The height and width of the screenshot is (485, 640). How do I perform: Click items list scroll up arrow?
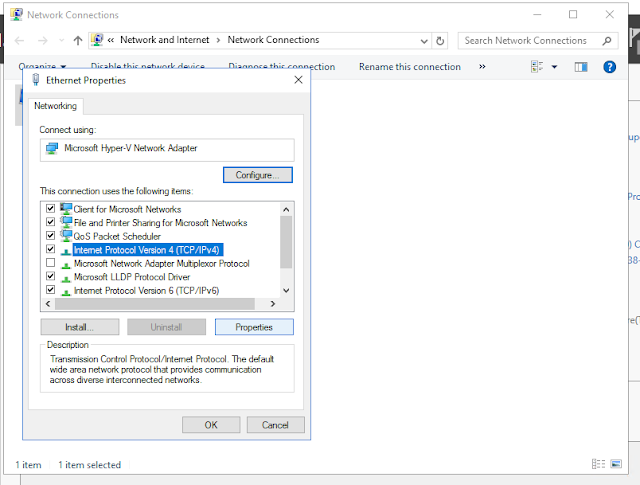tap(286, 209)
